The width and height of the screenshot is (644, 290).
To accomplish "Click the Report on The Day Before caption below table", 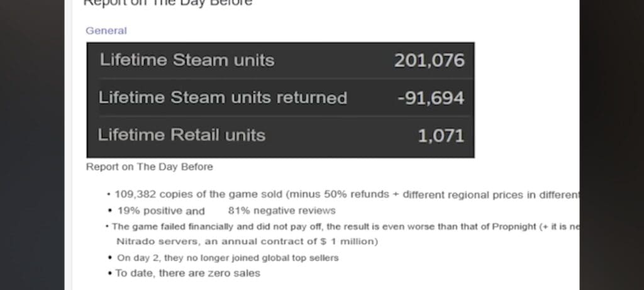I will click(150, 167).
